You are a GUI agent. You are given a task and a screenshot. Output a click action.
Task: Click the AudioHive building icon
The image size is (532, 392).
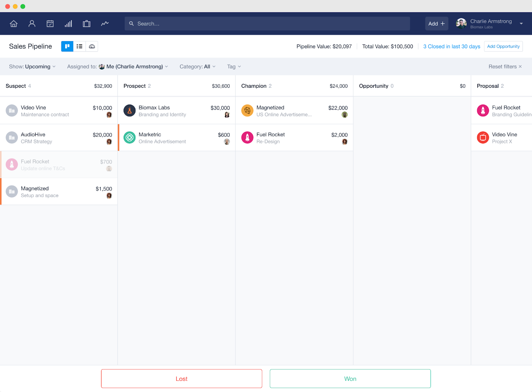point(12,138)
